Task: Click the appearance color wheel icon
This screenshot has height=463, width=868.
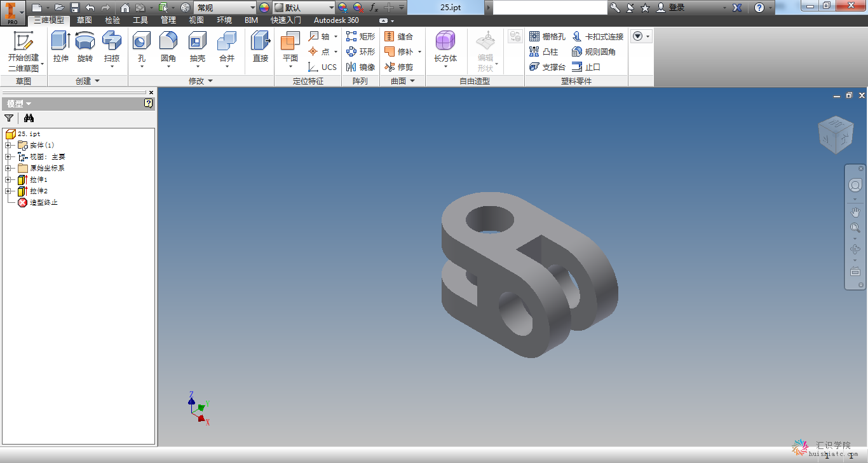Action: click(x=264, y=8)
